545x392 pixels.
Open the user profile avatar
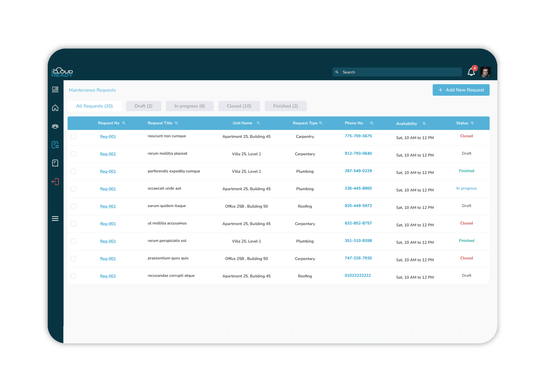485,72
